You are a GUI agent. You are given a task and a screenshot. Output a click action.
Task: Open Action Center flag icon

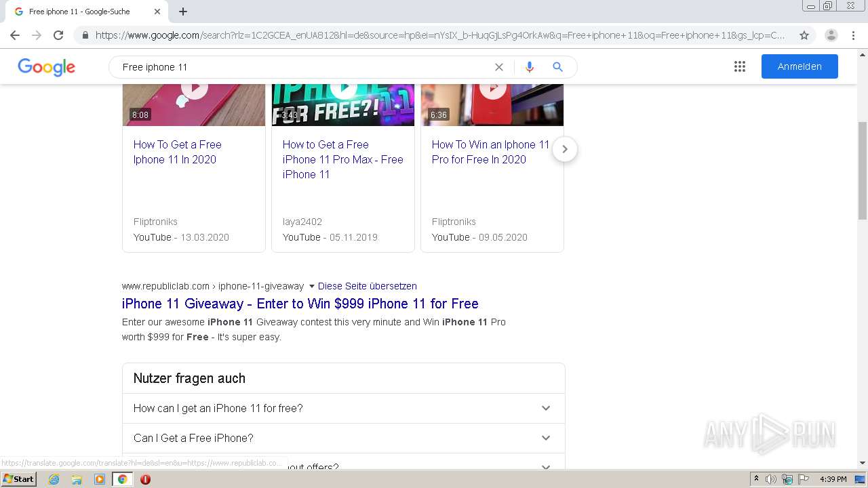click(x=804, y=479)
